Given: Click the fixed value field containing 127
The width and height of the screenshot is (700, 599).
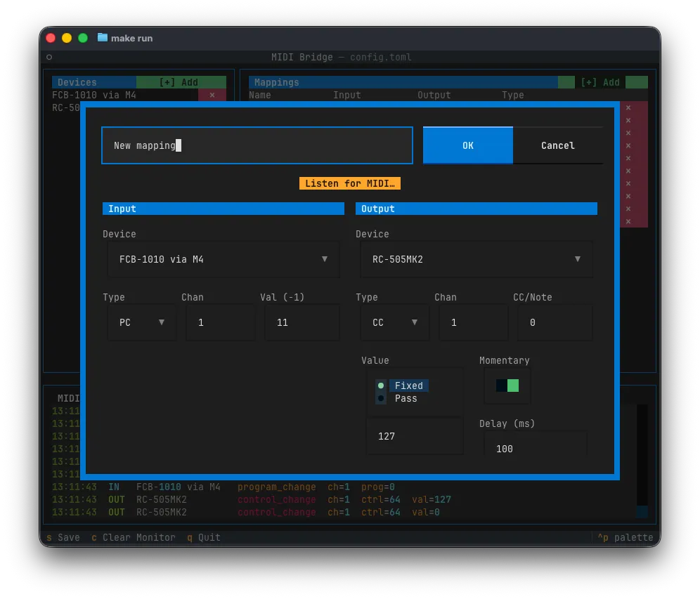Looking at the screenshot, I should tap(415, 436).
